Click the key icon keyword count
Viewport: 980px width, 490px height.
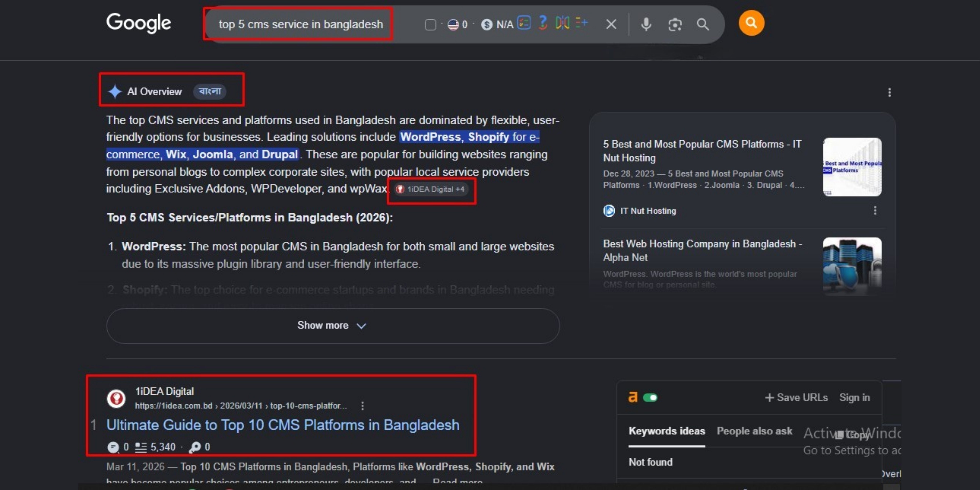pyautogui.click(x=195, y=447)
